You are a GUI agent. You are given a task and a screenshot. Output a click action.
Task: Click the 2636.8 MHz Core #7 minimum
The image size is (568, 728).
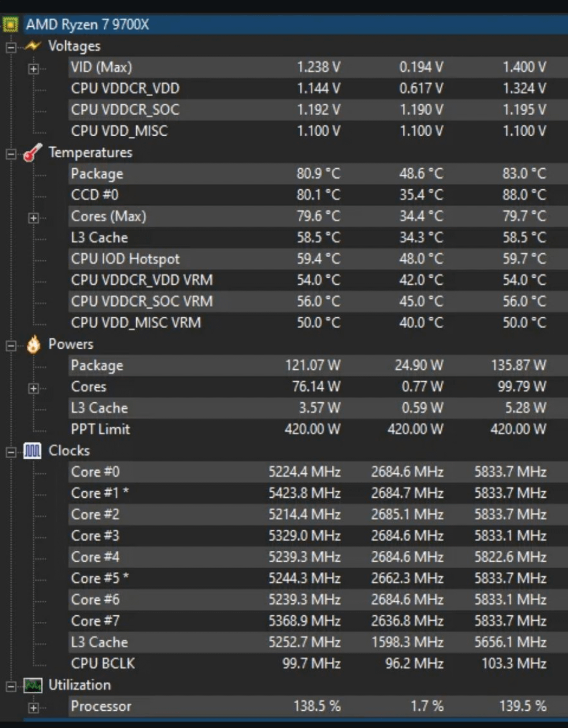pos(408,621)
